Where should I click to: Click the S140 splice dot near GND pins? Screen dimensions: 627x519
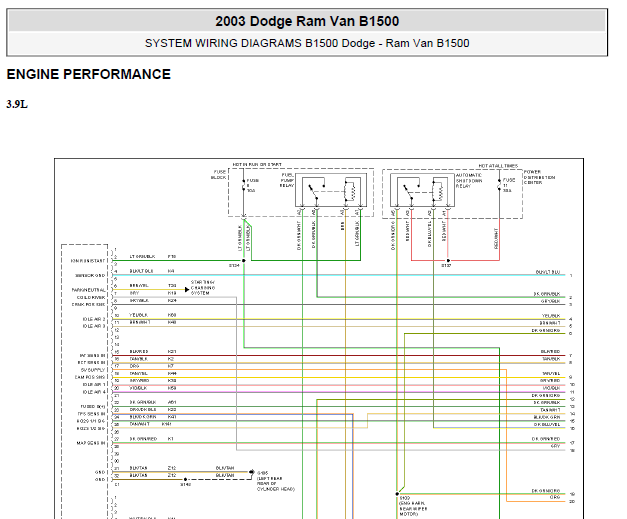coord(185,479)
